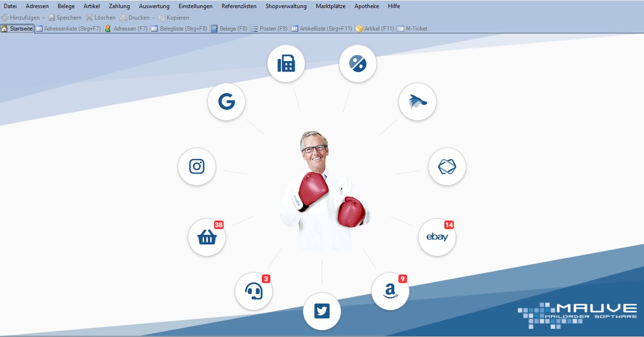Viewport: 644px width, 337px height.
Task: Expand the Hinzufügen dropdown arrow
Action: tap(43, 18)
